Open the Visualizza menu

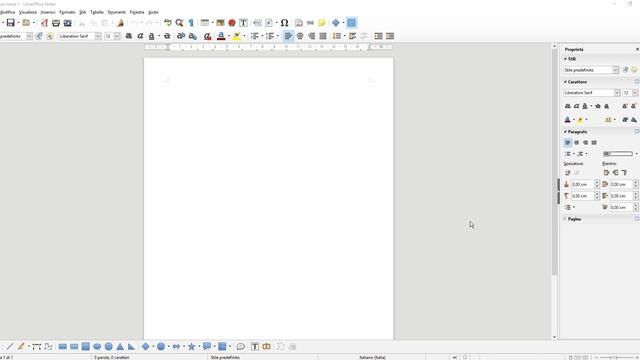pyautogui.click(x=28, y=12)
